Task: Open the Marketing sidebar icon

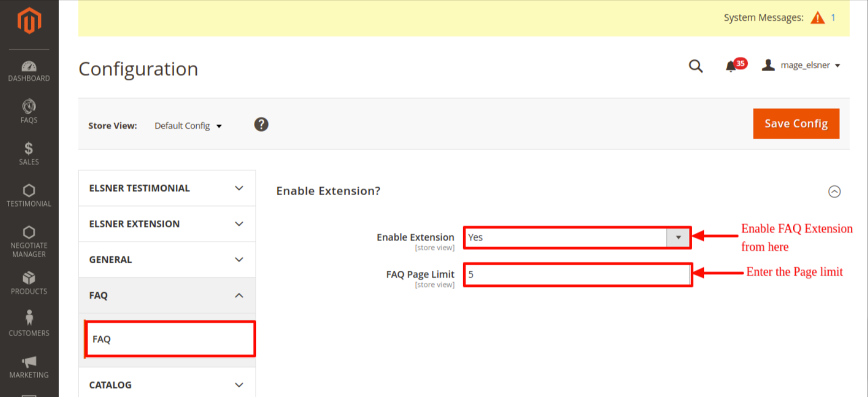Action: (x=29, y=367)
